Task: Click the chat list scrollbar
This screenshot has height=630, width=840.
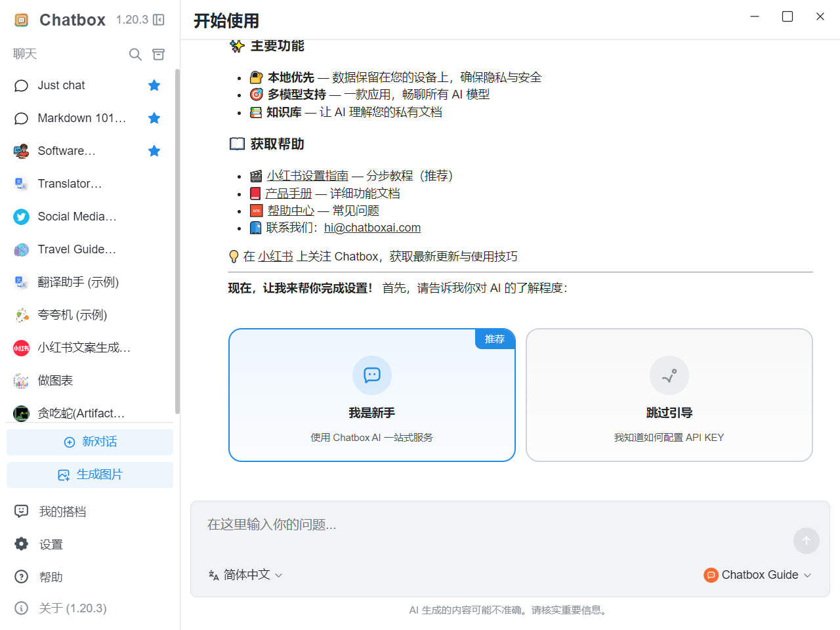Action: click(177, 241)
